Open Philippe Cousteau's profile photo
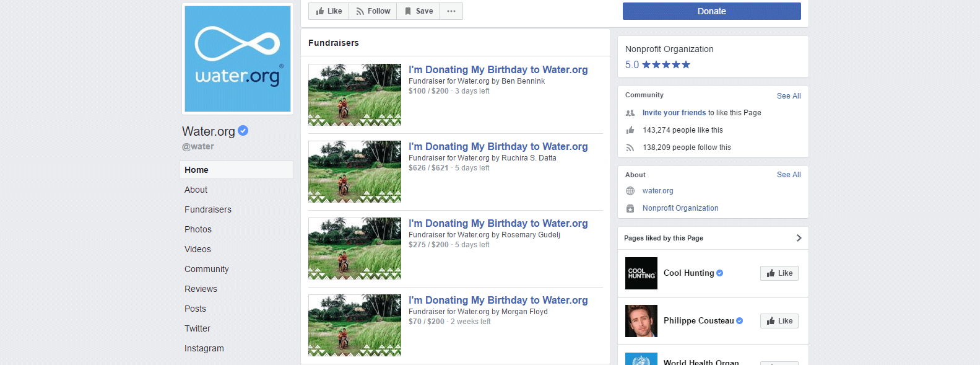Image resolution: width=980 pixels, height=365 pixels. (x=641, y=321)
